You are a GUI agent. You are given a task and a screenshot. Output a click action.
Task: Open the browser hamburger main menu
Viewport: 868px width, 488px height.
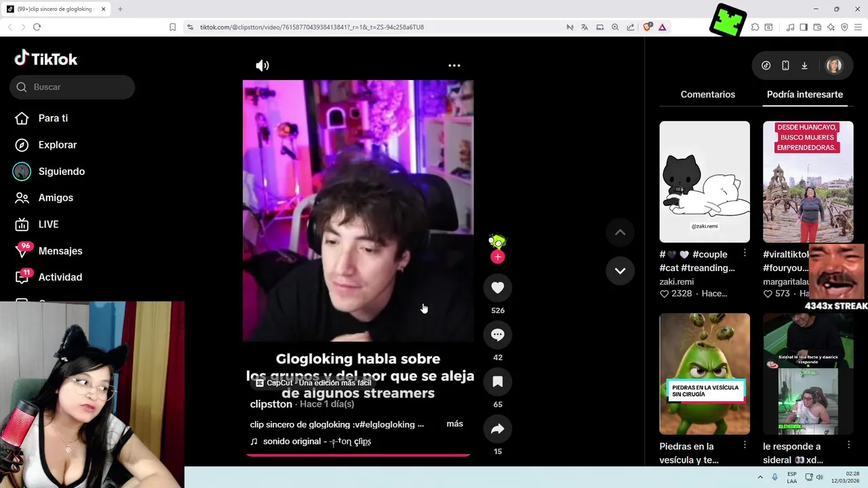point(858,27)
